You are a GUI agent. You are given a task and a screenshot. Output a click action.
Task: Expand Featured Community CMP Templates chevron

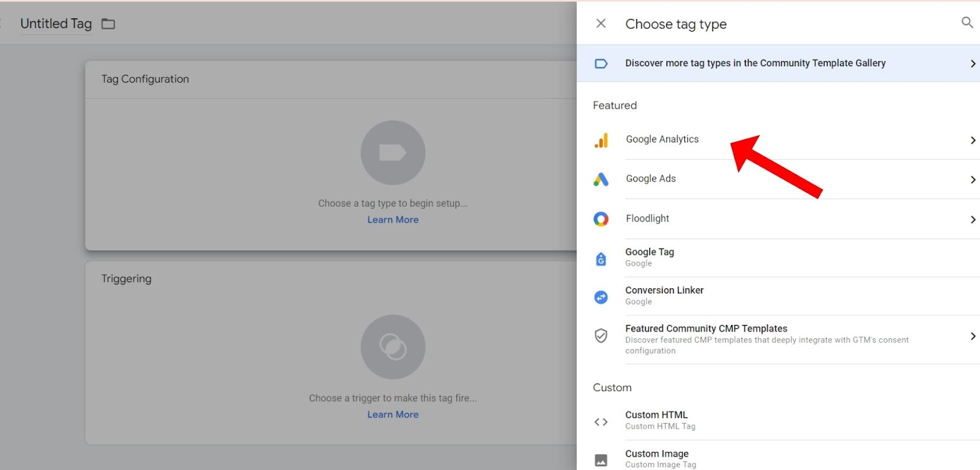[x=973, y=336]
